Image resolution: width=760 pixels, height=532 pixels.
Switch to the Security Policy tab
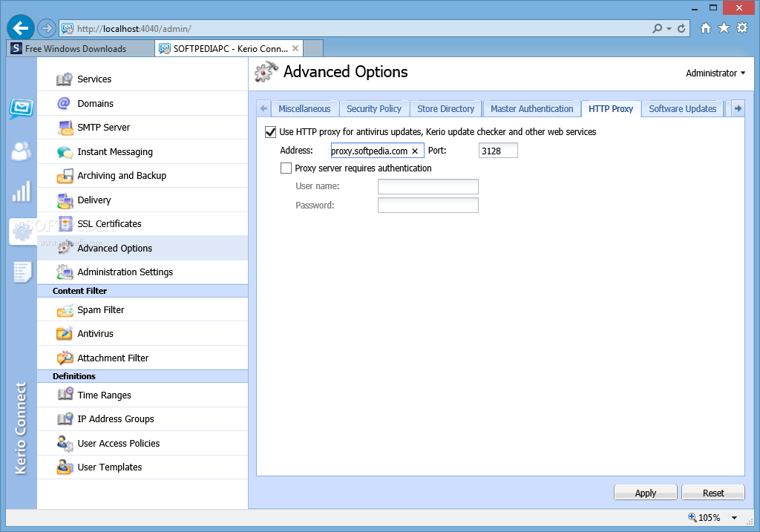tap(374, 109)
